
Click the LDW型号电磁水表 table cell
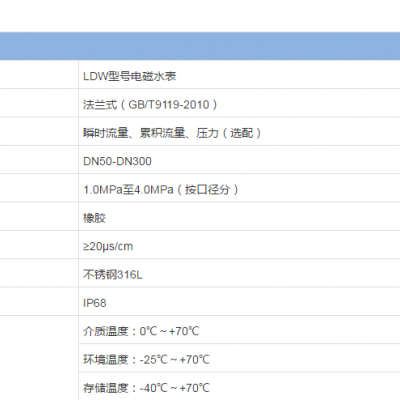(239, 75)
